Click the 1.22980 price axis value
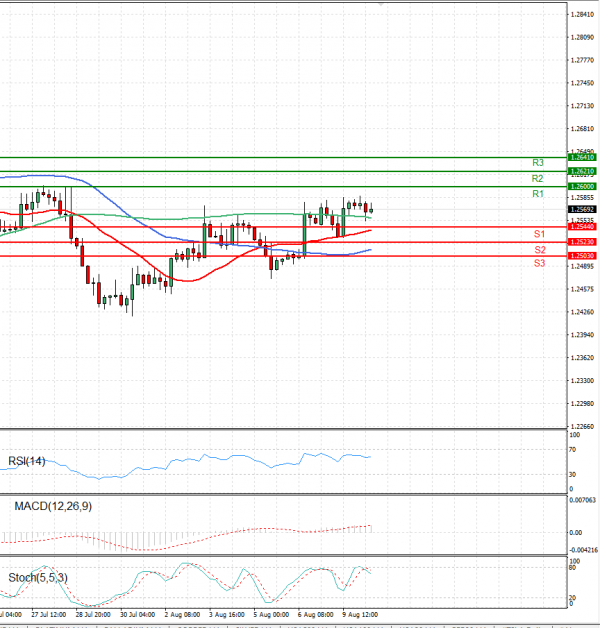The height and width of the screenshot is (628, 600). tap(582, 403)
